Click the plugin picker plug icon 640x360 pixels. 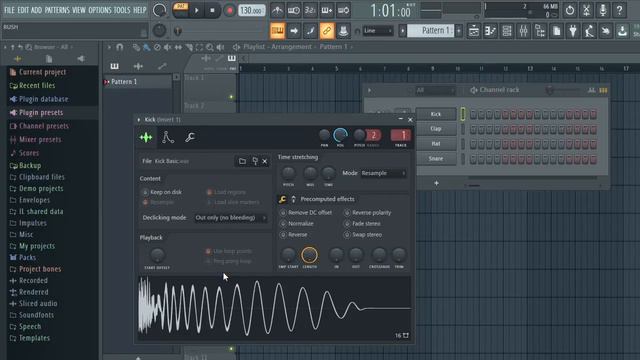(x=573, y=31)
